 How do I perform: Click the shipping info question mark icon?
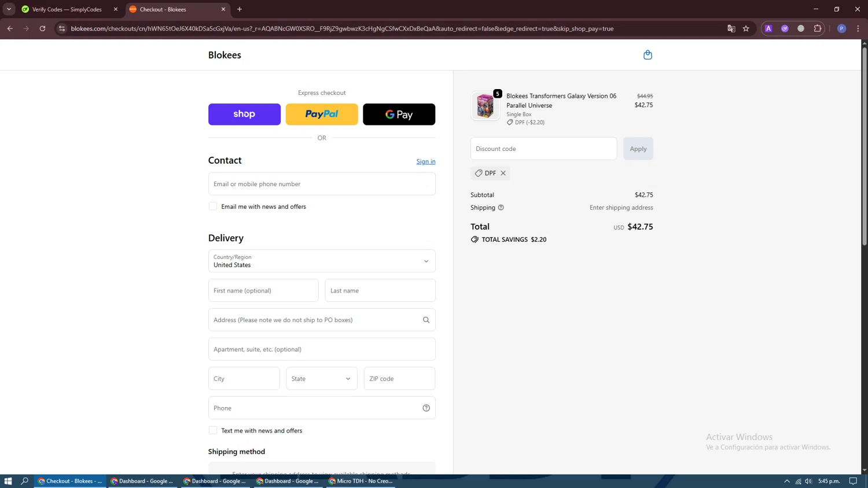pos(501,208)
